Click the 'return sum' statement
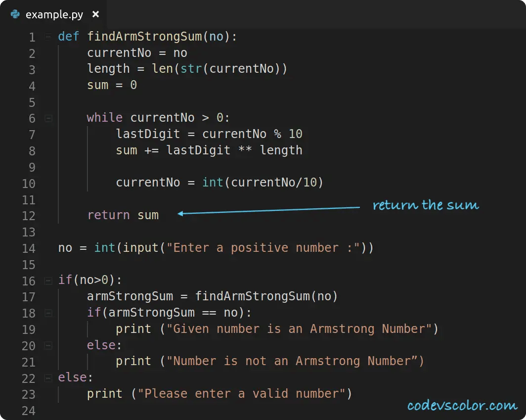Viewport: 526px width, 420px height. coord(123,215)
